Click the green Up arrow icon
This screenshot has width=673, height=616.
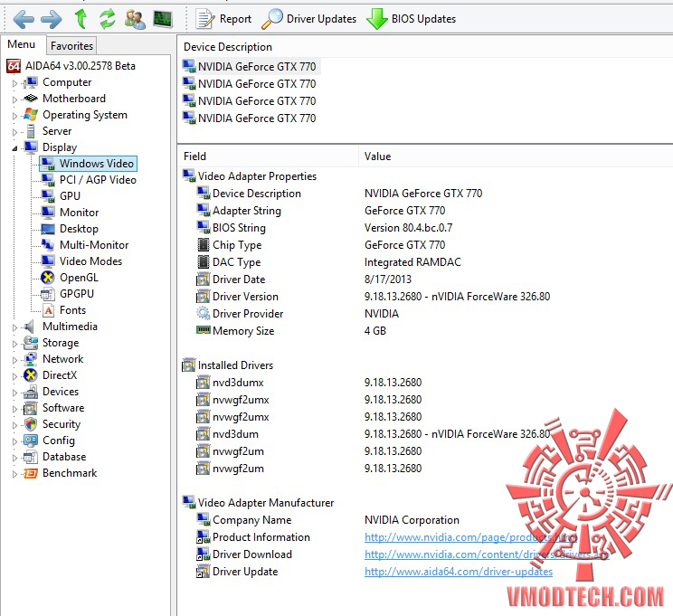[81, 19]
